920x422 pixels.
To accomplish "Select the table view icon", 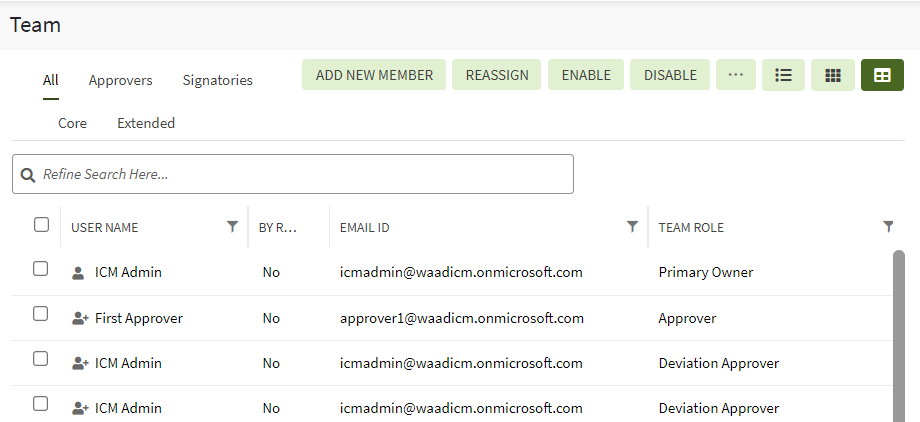I will pyautogui.click(x=882, y=75).
